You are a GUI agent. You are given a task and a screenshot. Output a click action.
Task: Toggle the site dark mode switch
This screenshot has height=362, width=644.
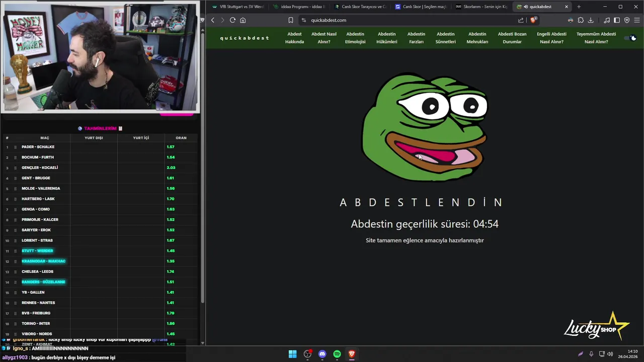tap(631, 38)
